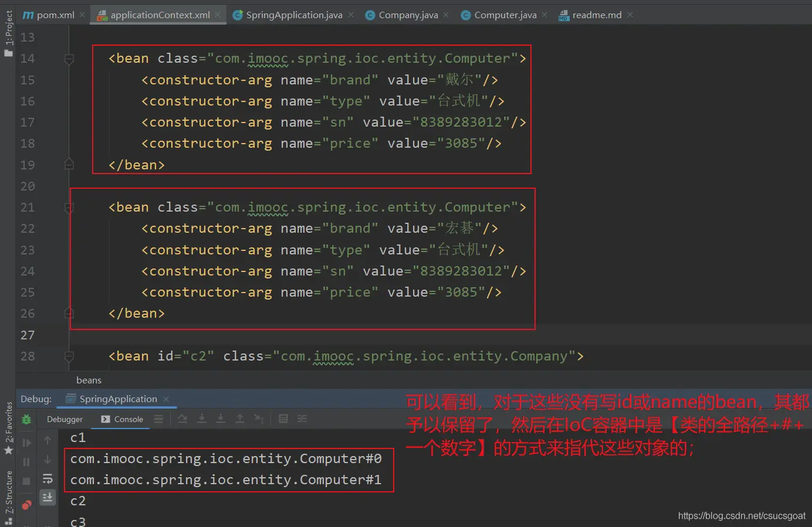Open View Breakpoints red dots icon
Image resolution: width=812 pixels, height=527 pixels.
[x=26, y=505]
